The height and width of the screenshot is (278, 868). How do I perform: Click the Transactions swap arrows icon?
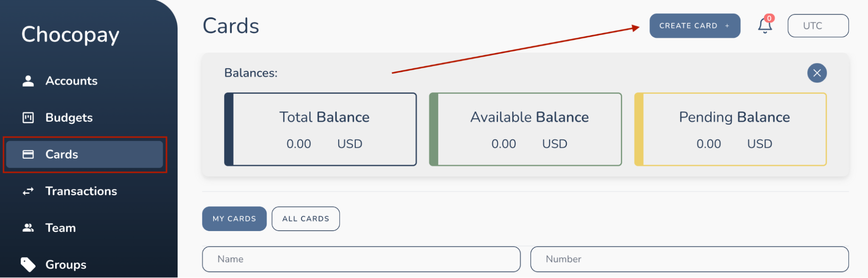tap(28, 191)
